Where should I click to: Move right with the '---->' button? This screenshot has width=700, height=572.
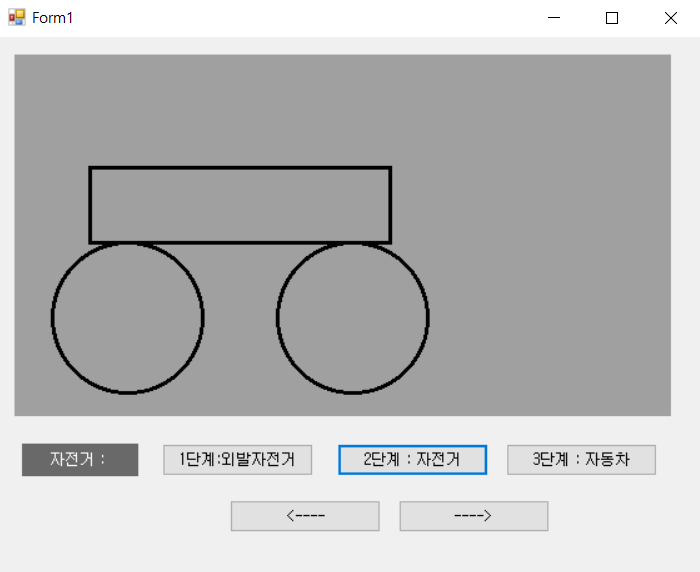[474, 516]
